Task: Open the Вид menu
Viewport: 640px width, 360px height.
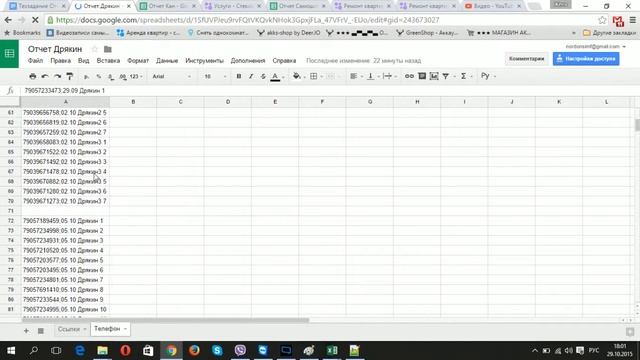Action: point(83,60)
